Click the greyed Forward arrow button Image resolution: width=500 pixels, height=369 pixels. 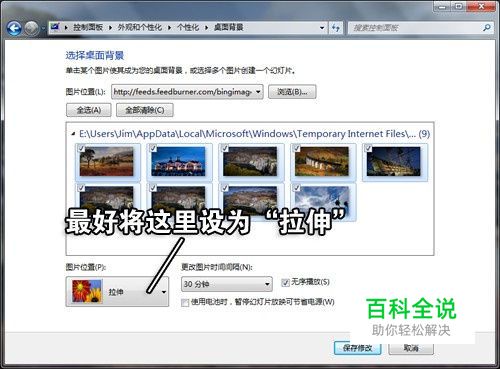point(32,28)
